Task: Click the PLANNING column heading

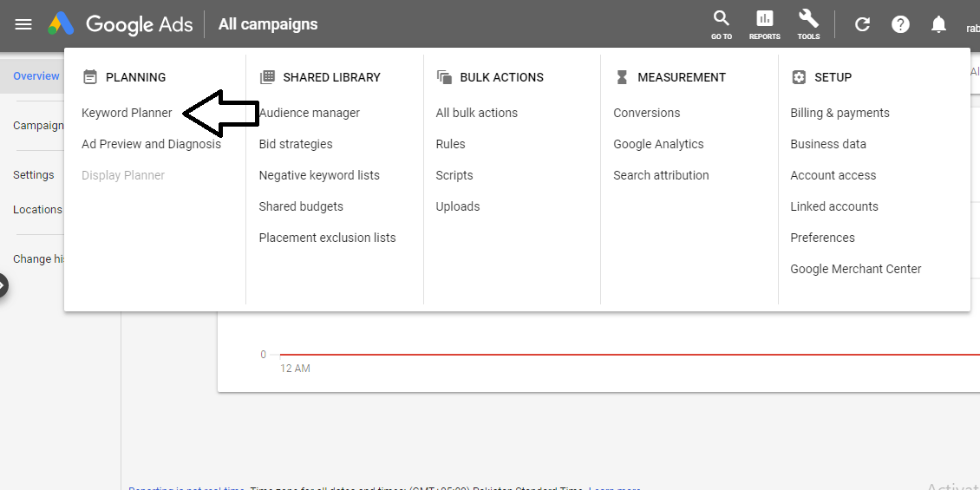Action: coord(135,77)
